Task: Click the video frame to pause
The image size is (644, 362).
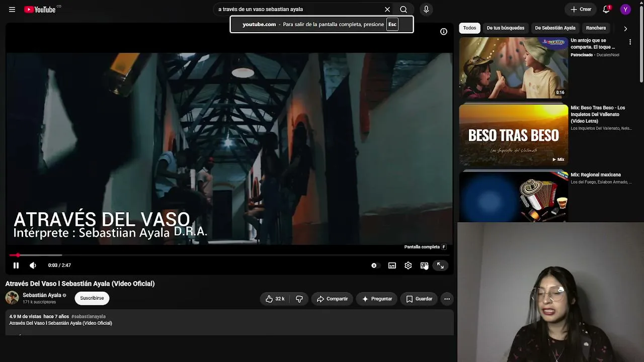Action: (x=229, y=149)
